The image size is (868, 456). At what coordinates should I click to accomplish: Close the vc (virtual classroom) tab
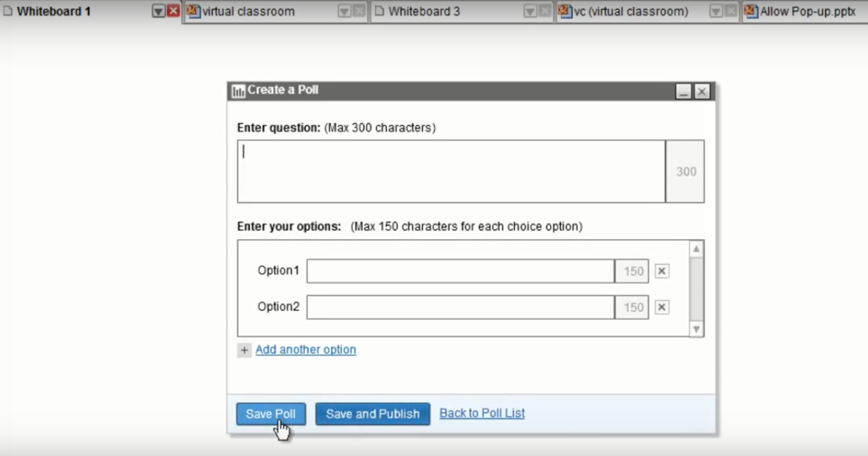[731, 11]
